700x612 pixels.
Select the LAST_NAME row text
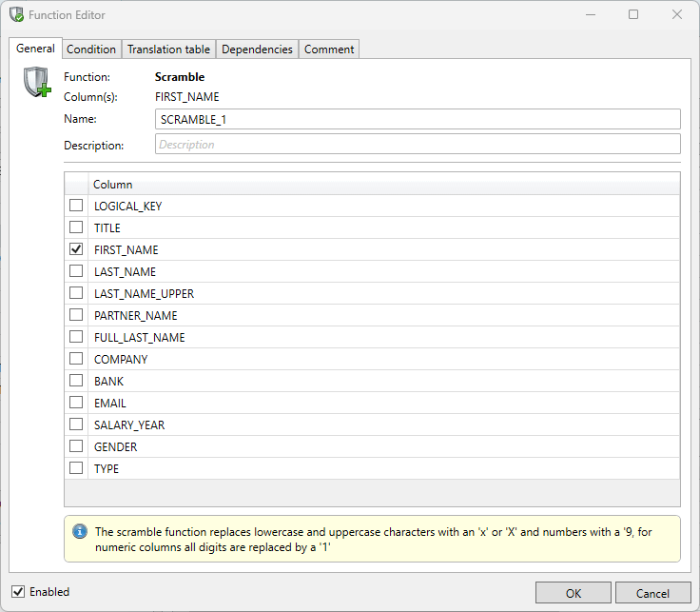(125, 272)
